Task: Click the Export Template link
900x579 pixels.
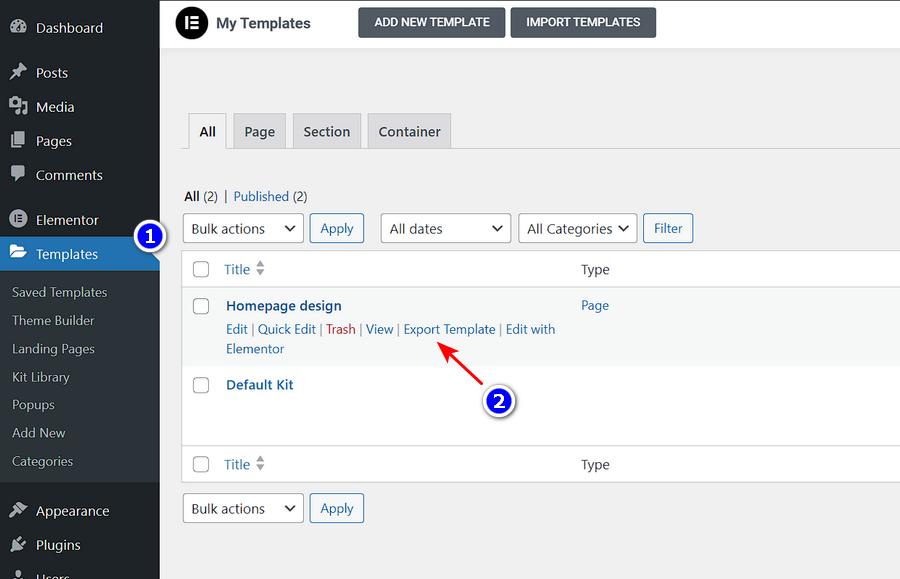Action: coord(449,329)
